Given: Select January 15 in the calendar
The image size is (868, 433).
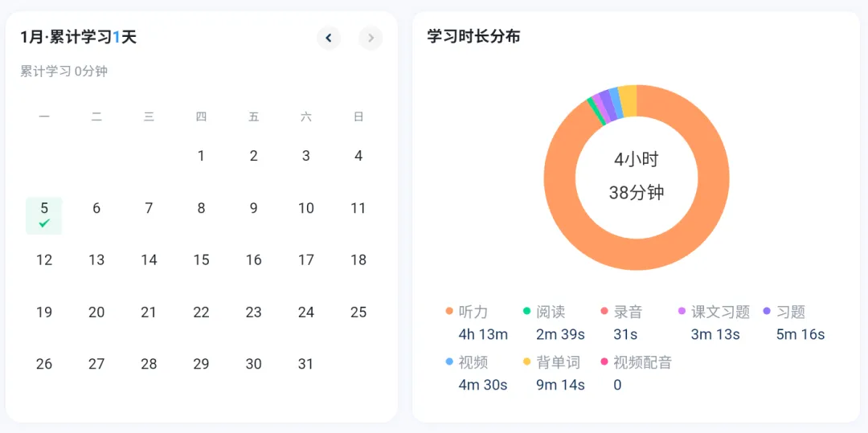Looking at the screenshot, I should [x=201, y=260].
